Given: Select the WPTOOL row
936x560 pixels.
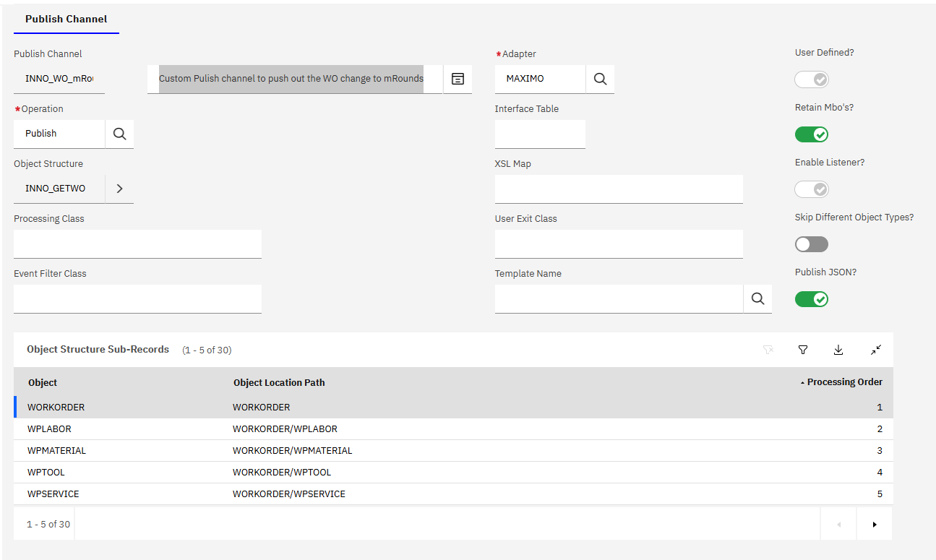Looking at the screenshot, I should [454, 473].
